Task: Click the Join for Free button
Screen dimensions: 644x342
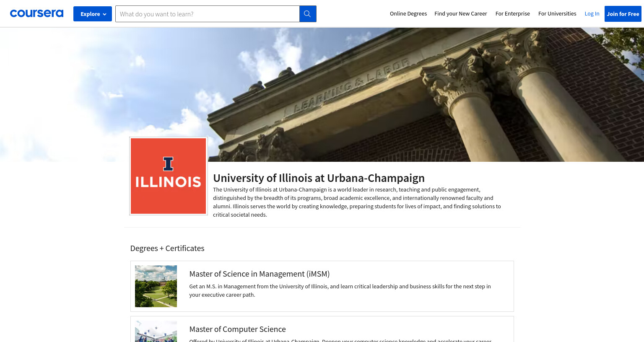Action: (623, 14)
